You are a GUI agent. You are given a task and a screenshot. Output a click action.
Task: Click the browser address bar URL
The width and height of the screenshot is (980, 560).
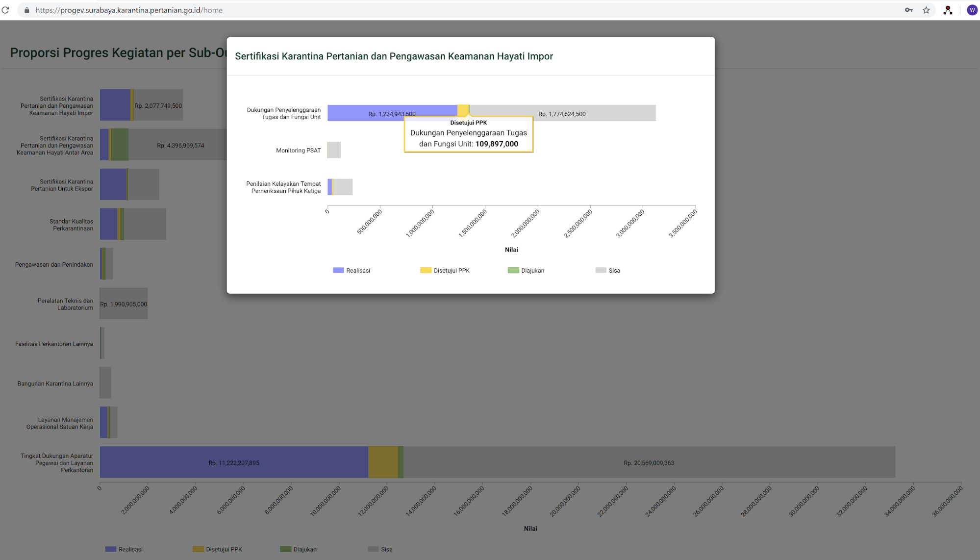point(129,10)
